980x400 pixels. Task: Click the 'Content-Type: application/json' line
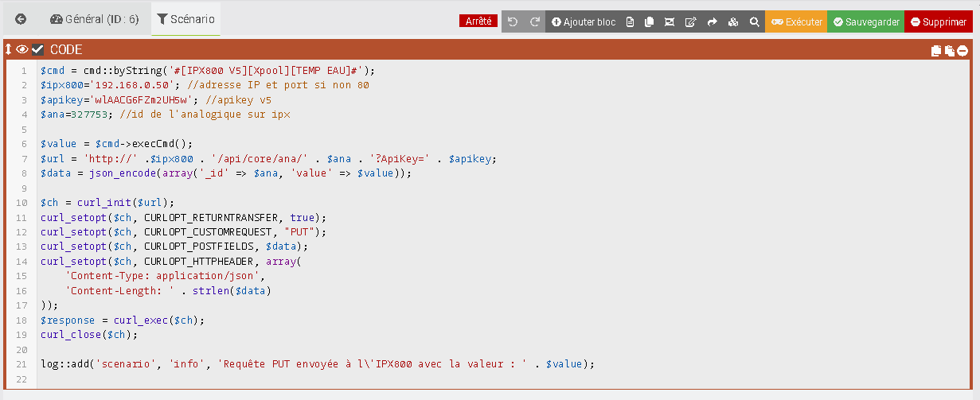[x=165, y=276]
